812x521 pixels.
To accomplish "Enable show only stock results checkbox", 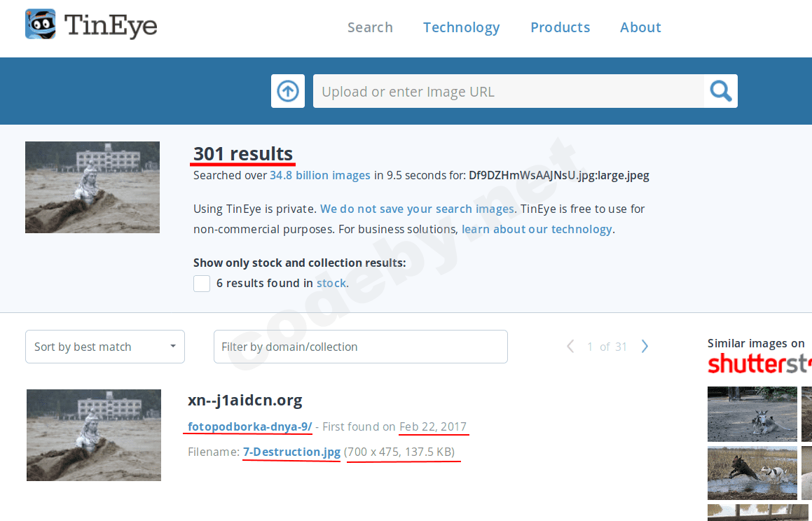I will point(202,284).
